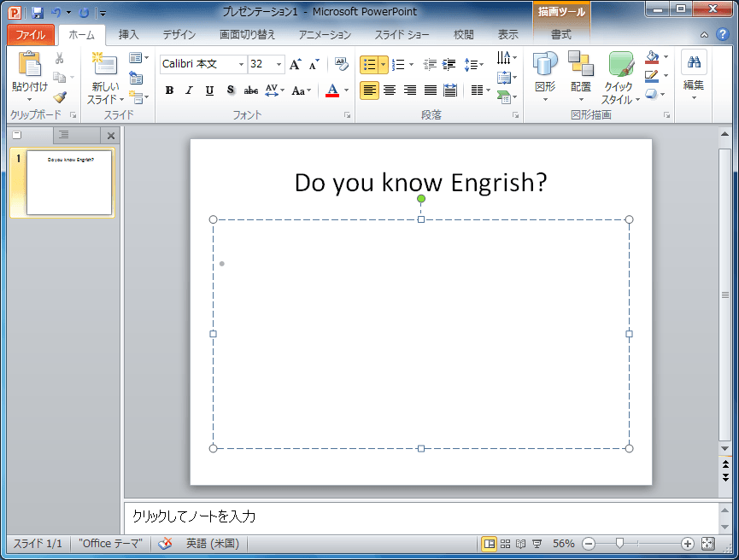Click the New Slide icon
The height and width of the screenshot is (560, 739).
(105, 65)
